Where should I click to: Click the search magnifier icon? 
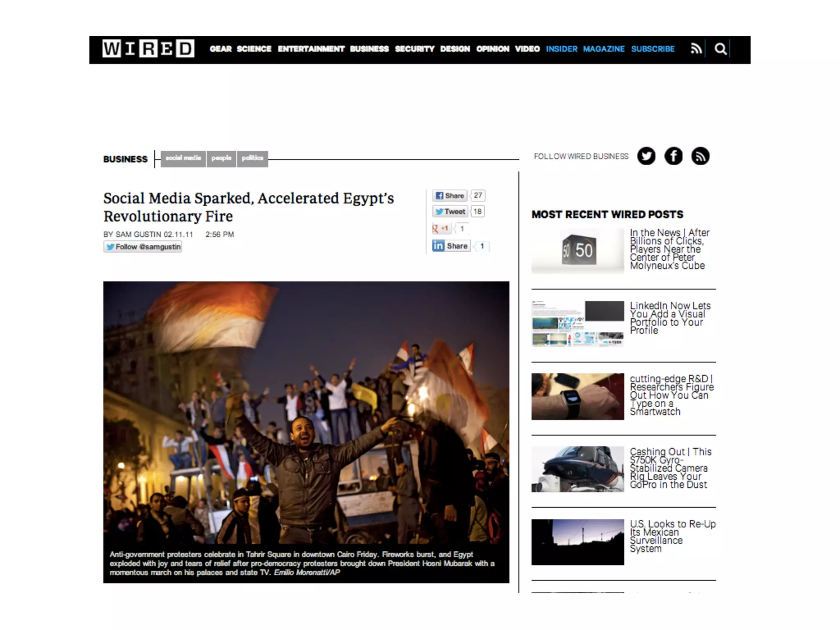(x=720, y=49)
